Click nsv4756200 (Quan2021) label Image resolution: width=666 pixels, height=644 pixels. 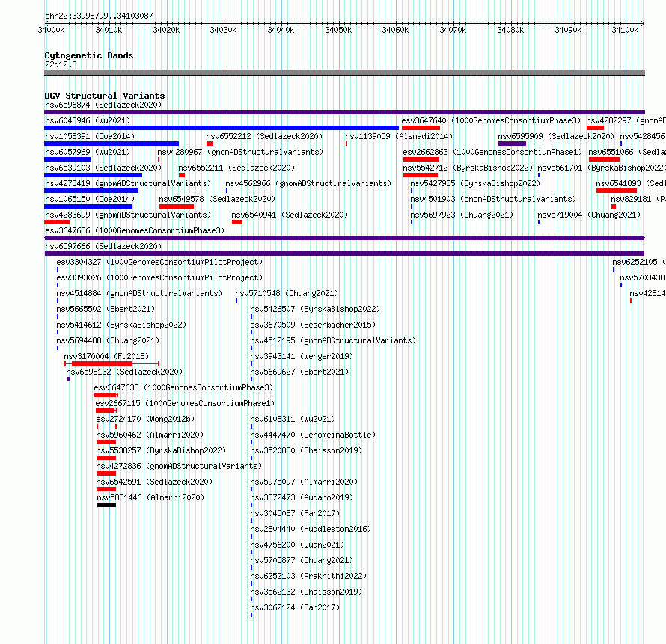(297, 545)
